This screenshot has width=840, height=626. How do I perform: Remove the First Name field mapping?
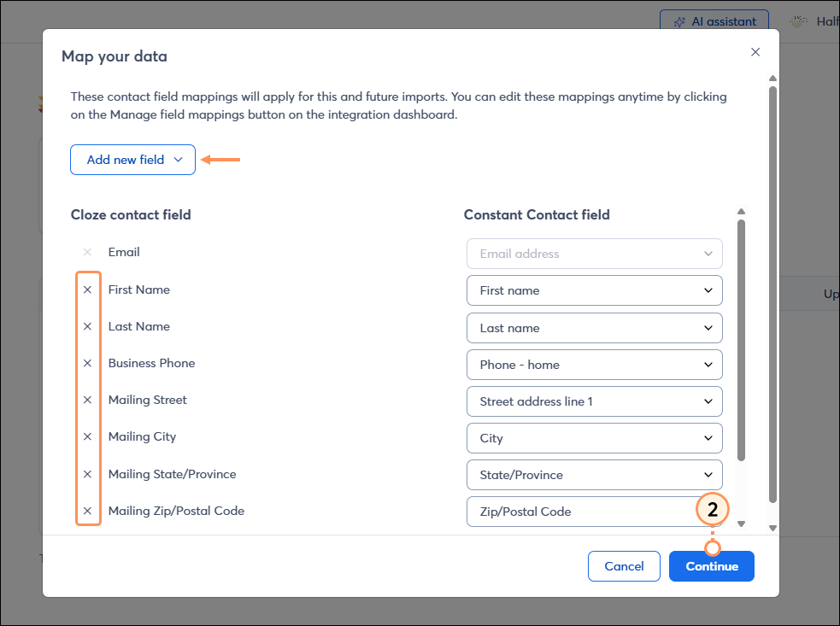coord(88,290)
